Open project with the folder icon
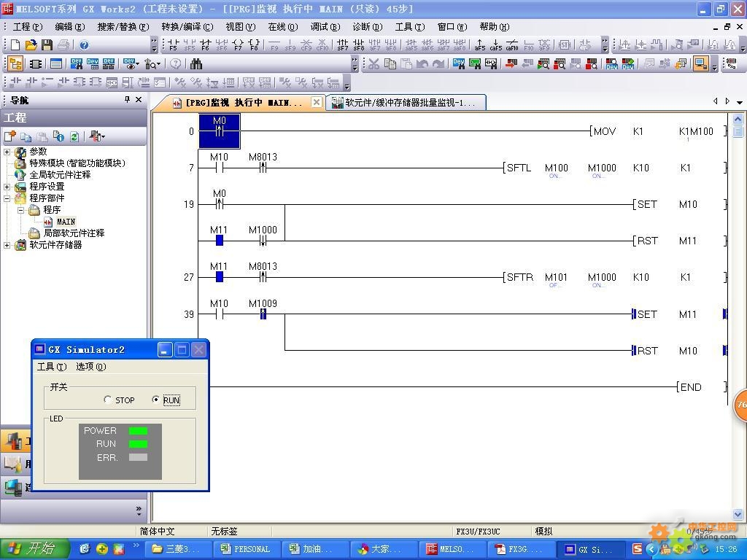Viewport: 747px width, 560px height. point(31,44)
